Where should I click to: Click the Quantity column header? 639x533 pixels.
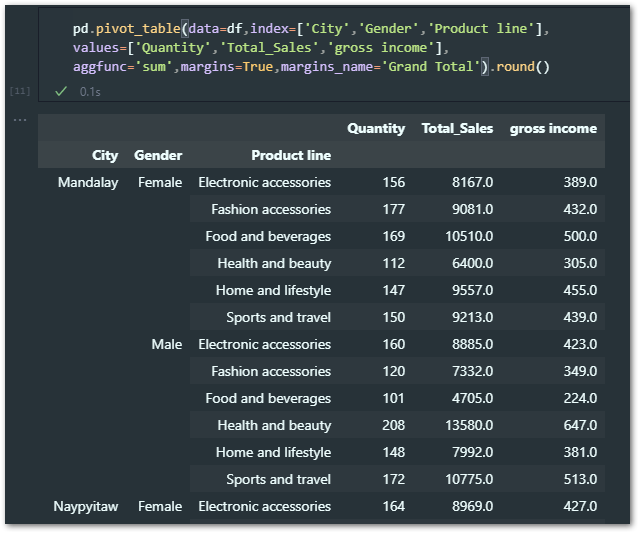click(x=376, y=128)
